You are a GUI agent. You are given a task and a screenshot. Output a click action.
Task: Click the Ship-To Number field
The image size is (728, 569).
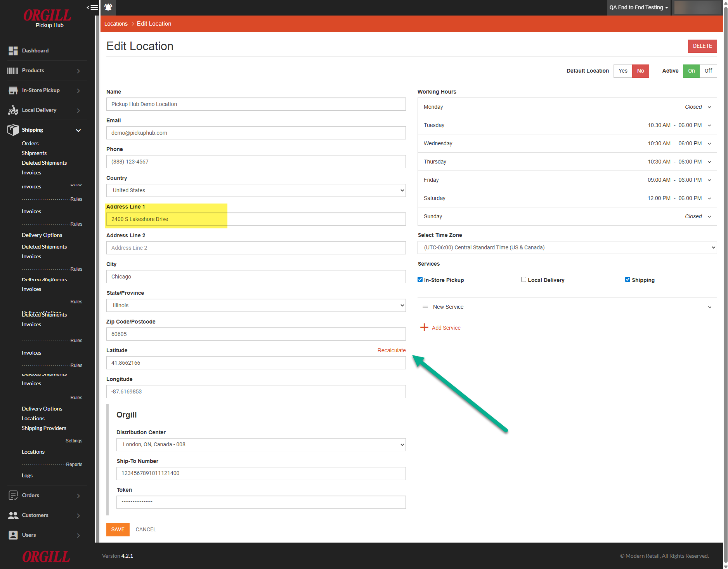(x=261, y=473)
